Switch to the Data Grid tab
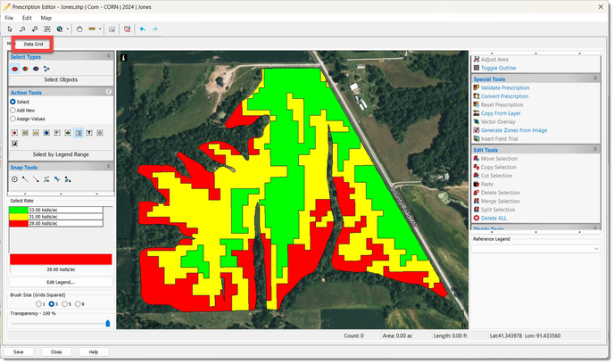Viewport: 614px width, 364px height. click(x=33, y=43)
